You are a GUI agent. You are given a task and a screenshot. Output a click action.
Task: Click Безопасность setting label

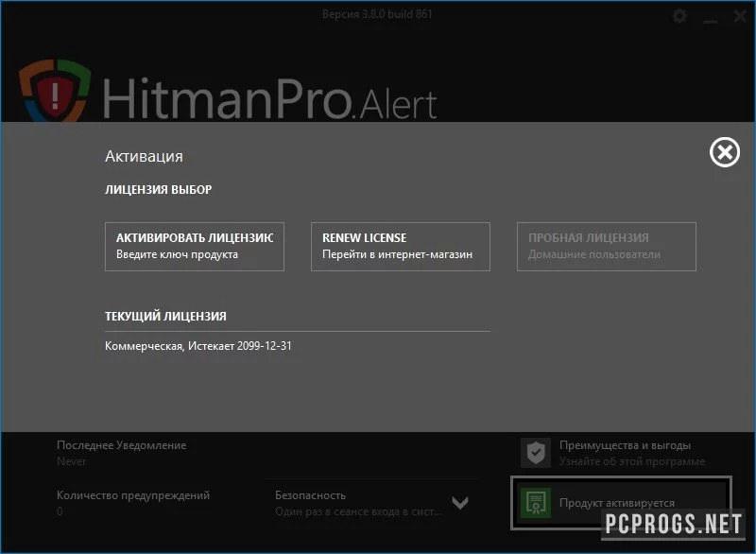[310, 495]
